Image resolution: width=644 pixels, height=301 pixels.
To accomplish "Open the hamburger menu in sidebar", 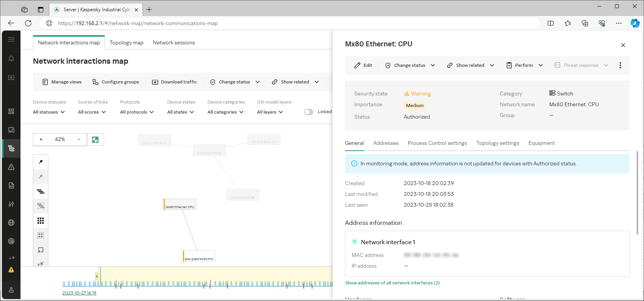I will point(11,39).
